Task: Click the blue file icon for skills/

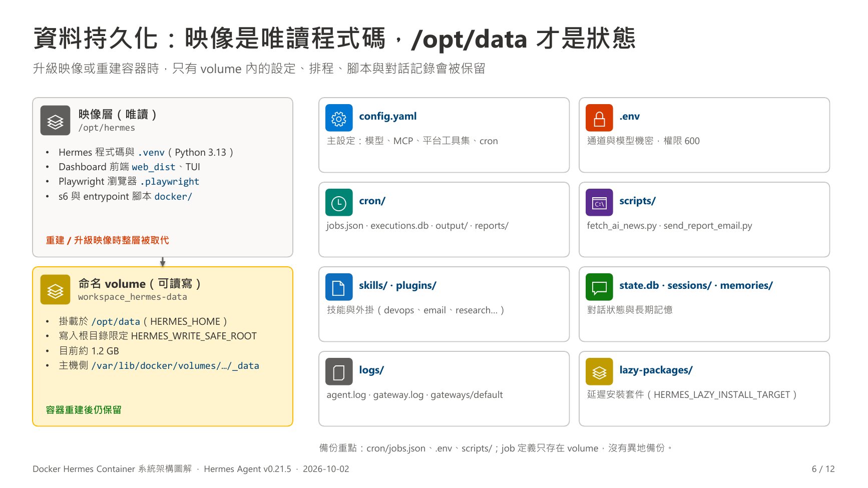Action: [x=339, y=287]
